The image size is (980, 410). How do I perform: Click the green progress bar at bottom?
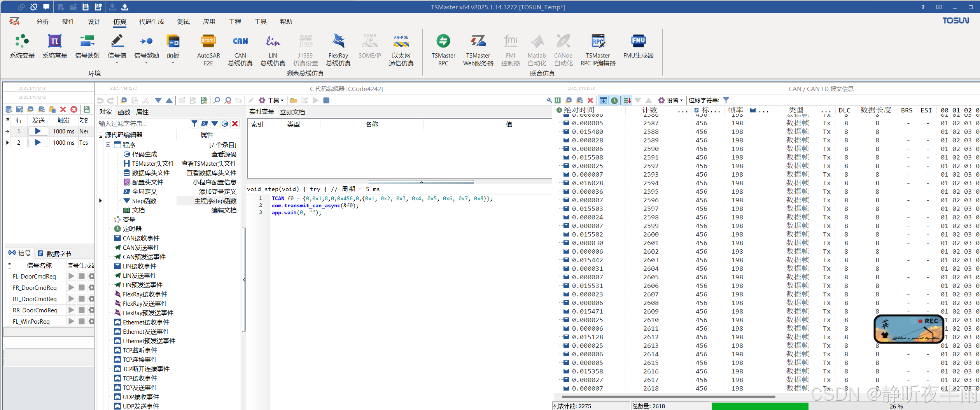[760, 406]
